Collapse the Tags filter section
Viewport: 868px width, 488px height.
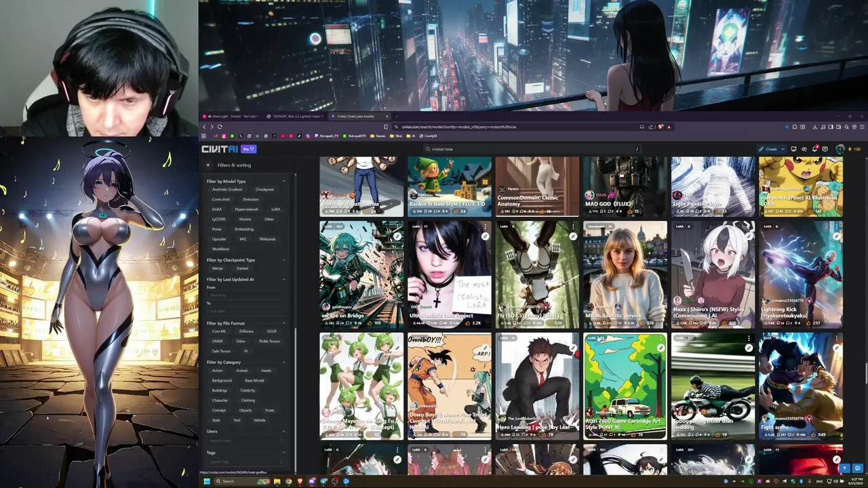283,453
